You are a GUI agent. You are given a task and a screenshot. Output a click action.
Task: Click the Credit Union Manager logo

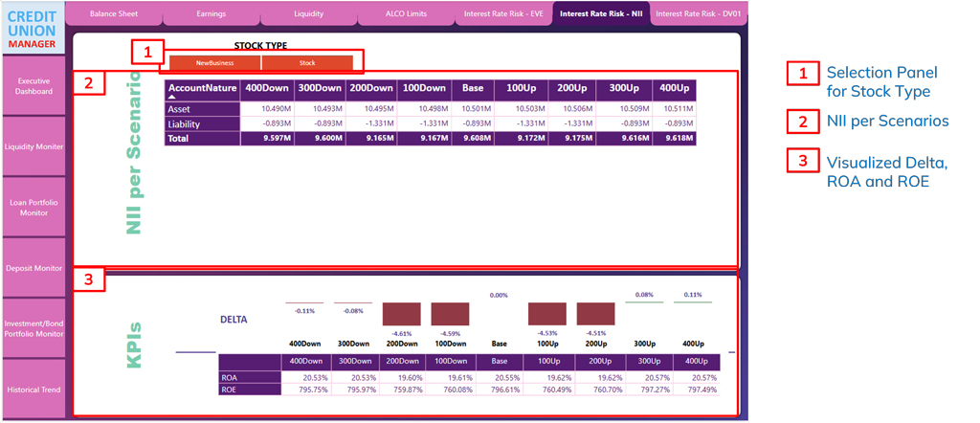(33, 28)
